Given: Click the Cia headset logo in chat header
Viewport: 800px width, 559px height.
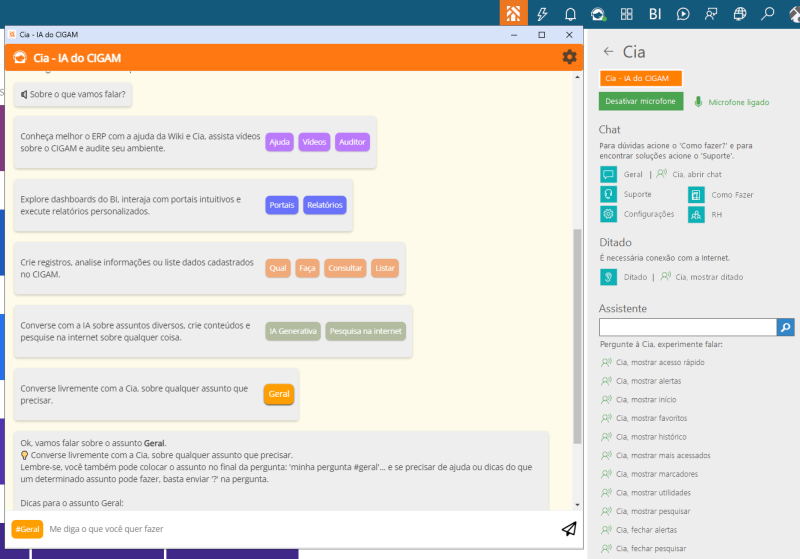Looking at the screenshot, I should tap(20, 58).
